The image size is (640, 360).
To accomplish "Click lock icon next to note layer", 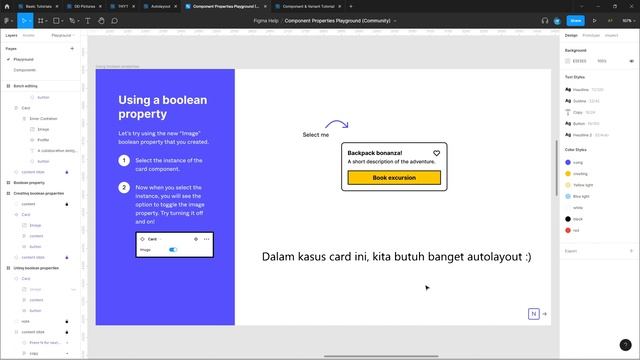I will click(67, 321).
